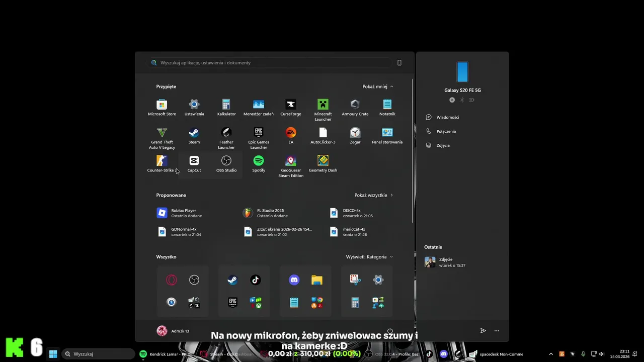
Task: Open Menedżer zadań pinned icon
Action: point(259,108)
